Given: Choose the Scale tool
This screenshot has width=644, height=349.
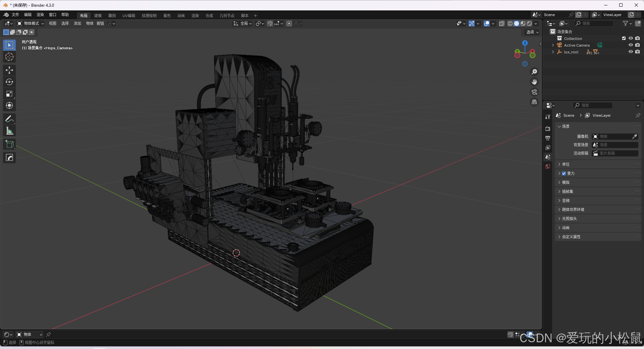Looking at the screenshot, I should pos(9,94).
